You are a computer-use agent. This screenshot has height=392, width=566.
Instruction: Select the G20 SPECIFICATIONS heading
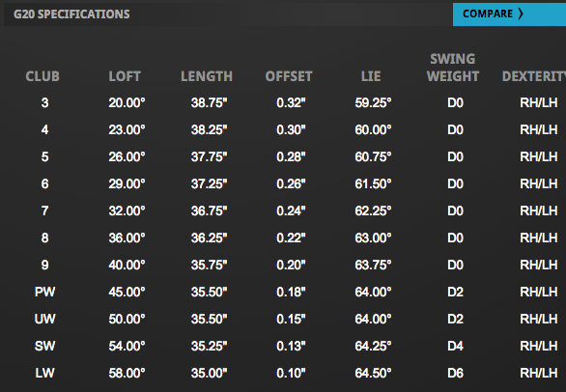71,14
